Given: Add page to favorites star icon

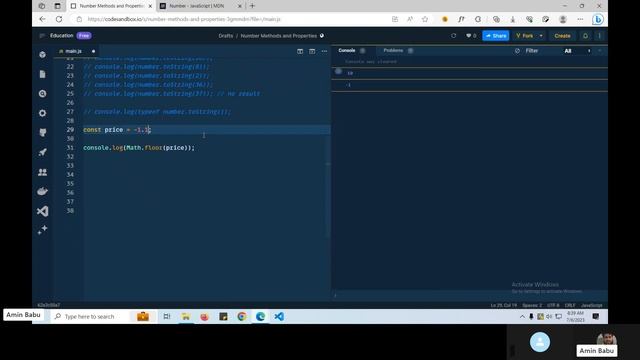Looking at the screenshot, I should pos(425,19).
